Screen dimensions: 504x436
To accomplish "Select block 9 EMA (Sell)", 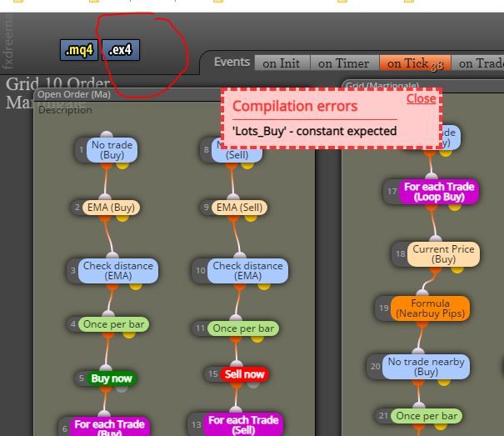I will click(x=239, y=208).
